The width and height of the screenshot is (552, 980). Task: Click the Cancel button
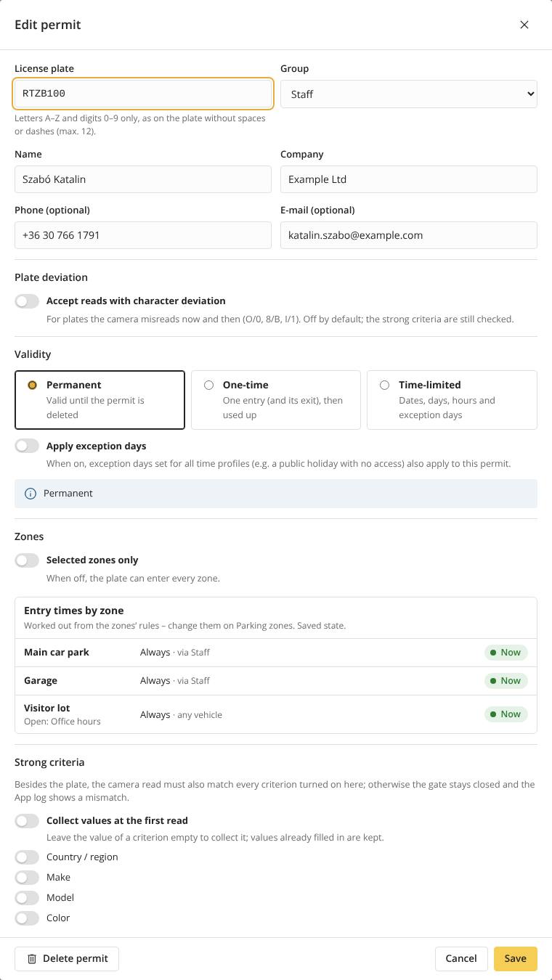(461, 959)
